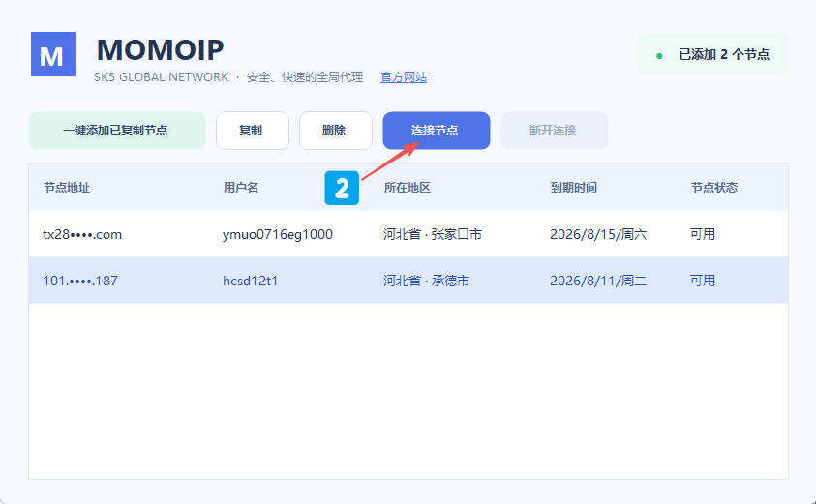
Task: Click the 连接节点 button
Action: click(437, 131)
